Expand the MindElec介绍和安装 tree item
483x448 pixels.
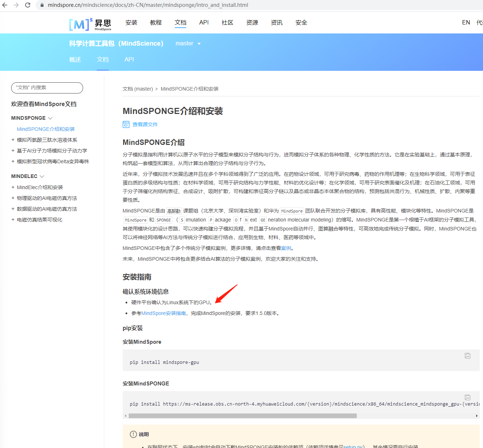13,187
